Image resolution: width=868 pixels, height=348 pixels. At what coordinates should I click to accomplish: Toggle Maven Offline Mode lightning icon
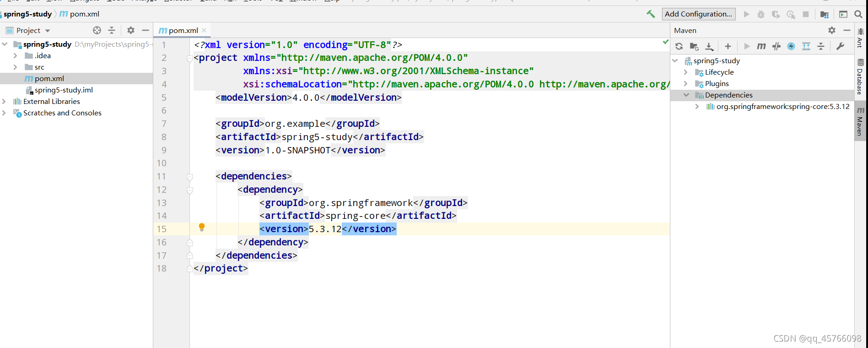pyautogui.click(x=791, y=46)
